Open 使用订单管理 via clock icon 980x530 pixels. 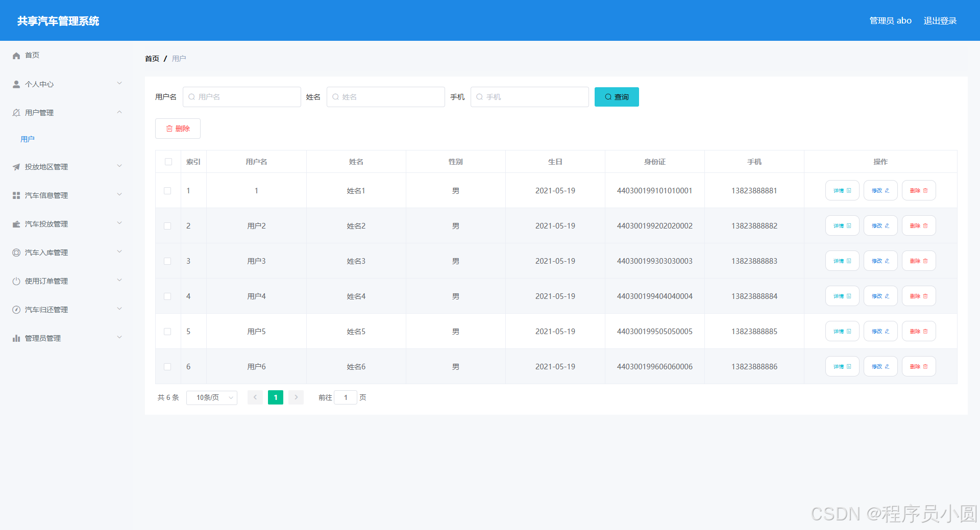coord(16,281)
